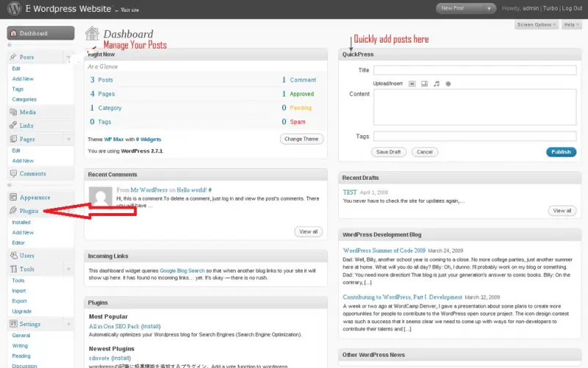The height and width of the screenshot is (368, 588).
Task: Click Save Draft button
Action: coord(389,152)
